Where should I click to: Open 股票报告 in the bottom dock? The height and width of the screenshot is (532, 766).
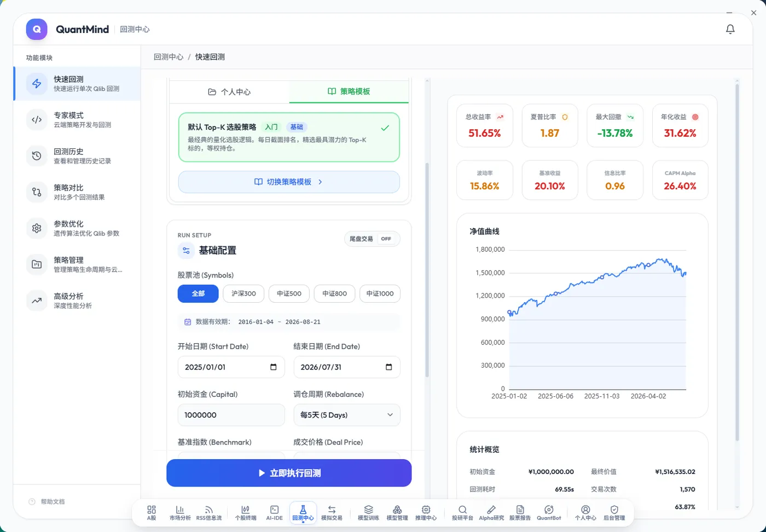(520, 513)
